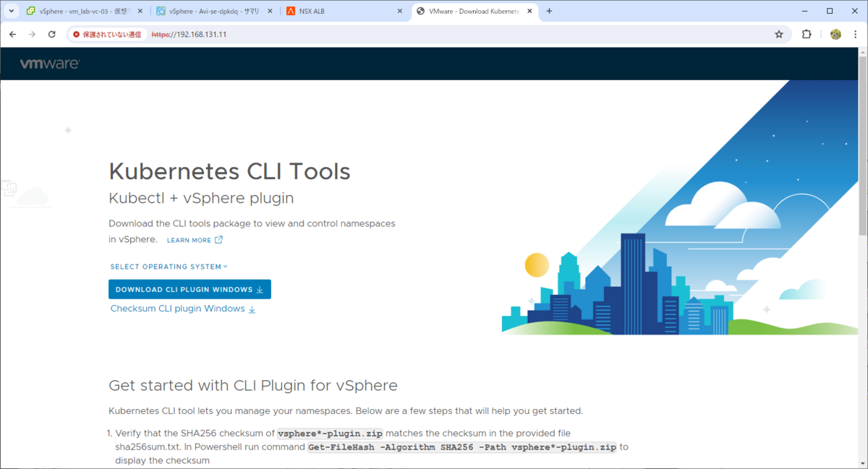Image resolution: width=868 pixels, height=469 pixels.
Task: Close the VMware Download Kubernetes tab
Action: click(x=529, y=12)
